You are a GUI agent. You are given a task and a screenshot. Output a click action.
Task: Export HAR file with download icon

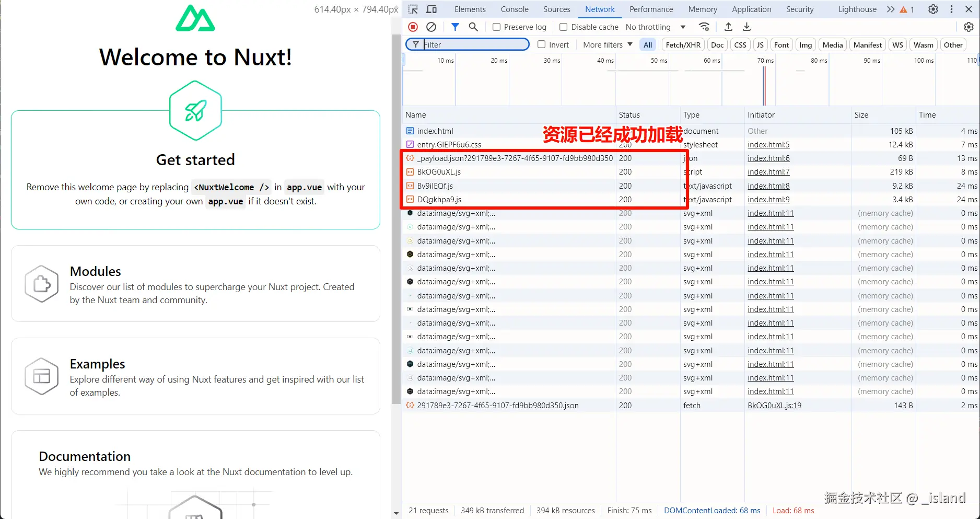coord(746,27)
